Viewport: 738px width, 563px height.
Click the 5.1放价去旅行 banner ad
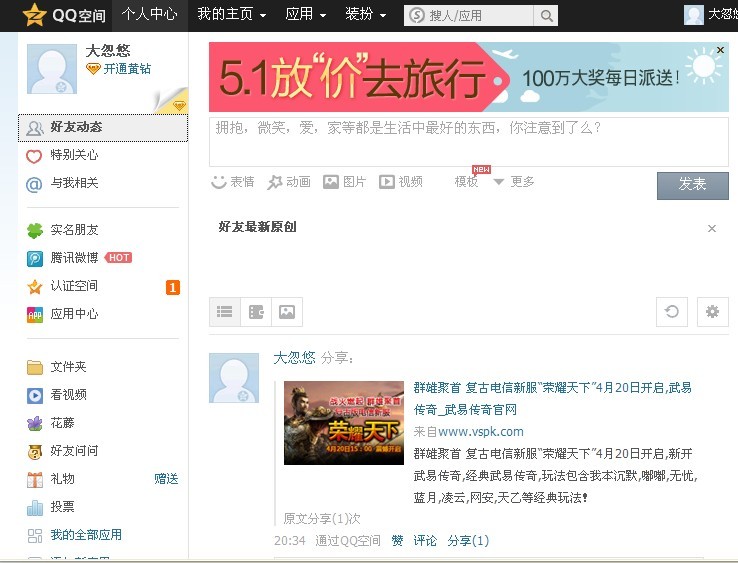click(x=468, y=77)
